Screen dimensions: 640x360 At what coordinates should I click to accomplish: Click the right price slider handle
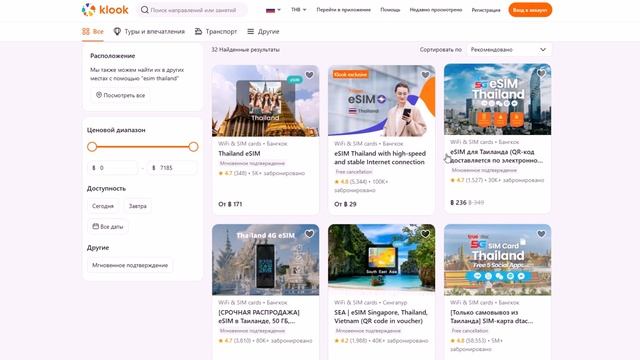pos(193,147)
